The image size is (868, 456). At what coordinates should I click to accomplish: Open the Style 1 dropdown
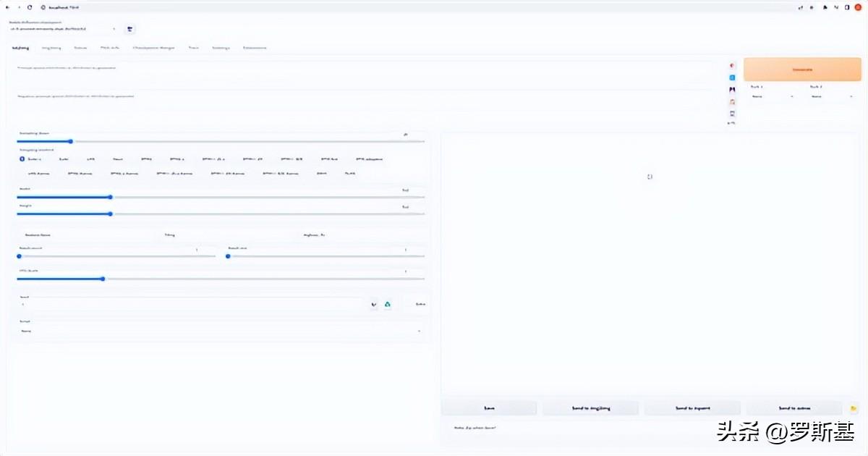(773, 96)
